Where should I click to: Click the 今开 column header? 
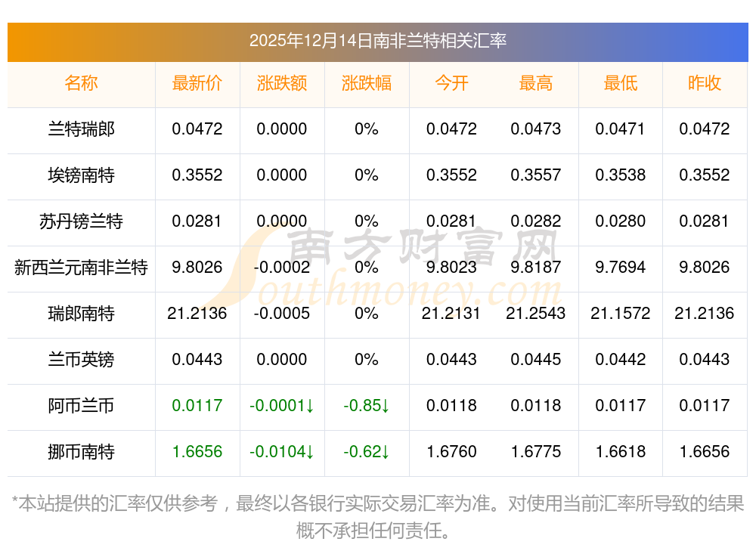point(451,83)
